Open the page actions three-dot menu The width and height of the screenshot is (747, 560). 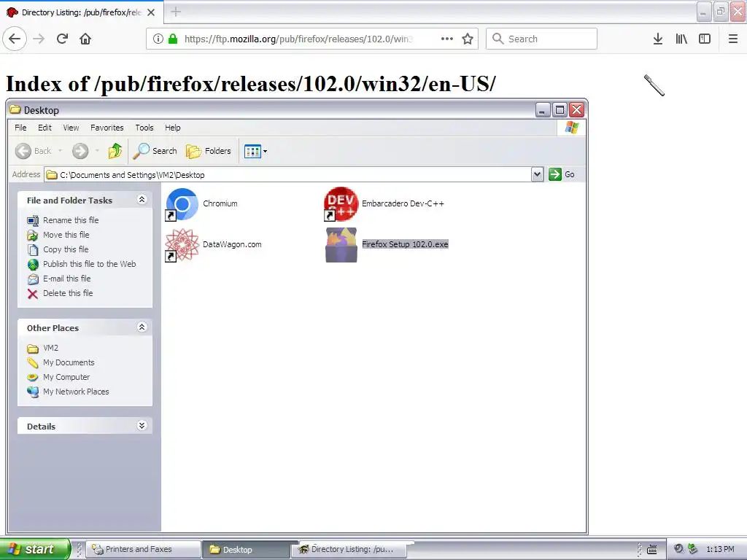point(447,39)
